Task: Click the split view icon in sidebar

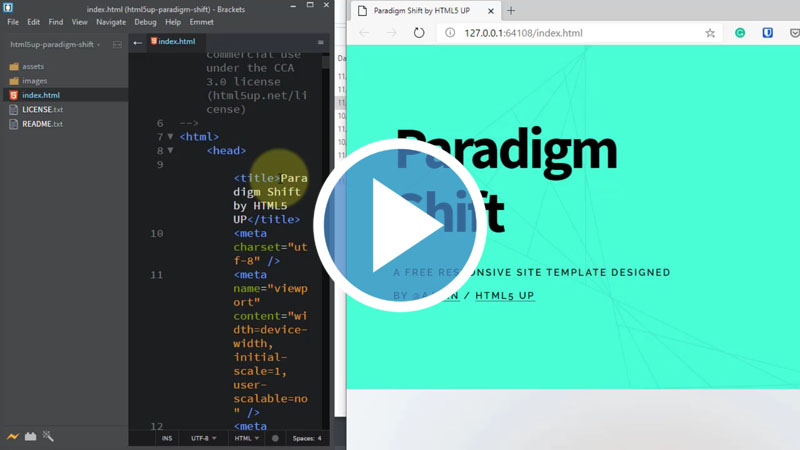Action: pos(117,44)
